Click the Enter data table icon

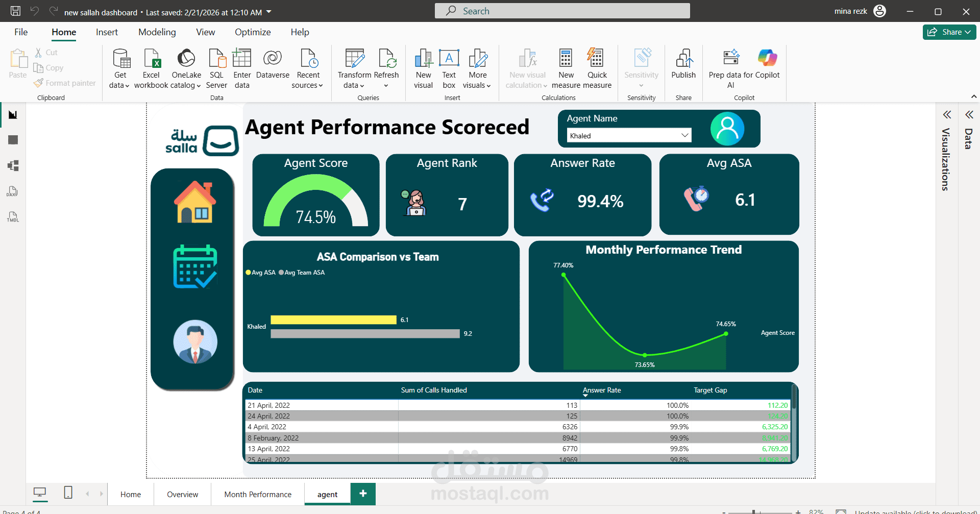[242, 58]
